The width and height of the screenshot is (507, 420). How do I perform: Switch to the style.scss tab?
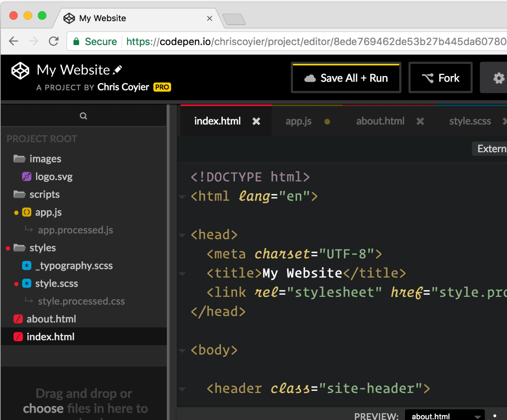pos(470,121)
